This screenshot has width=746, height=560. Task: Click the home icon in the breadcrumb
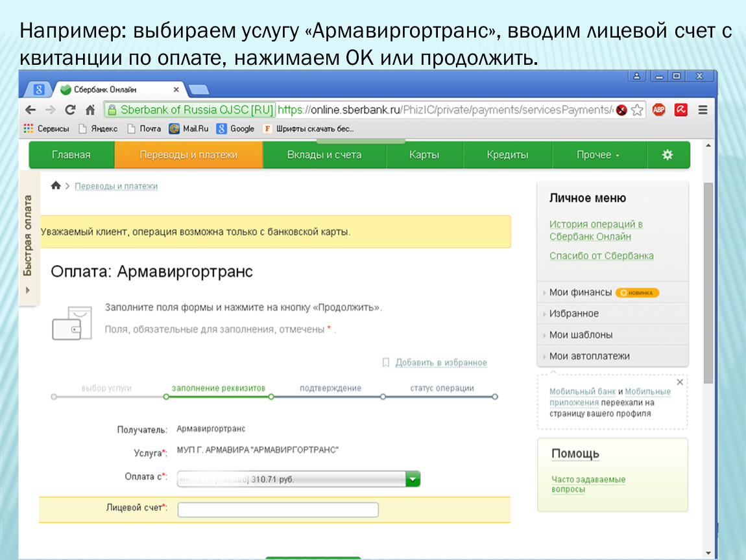(x=56, y=185)
